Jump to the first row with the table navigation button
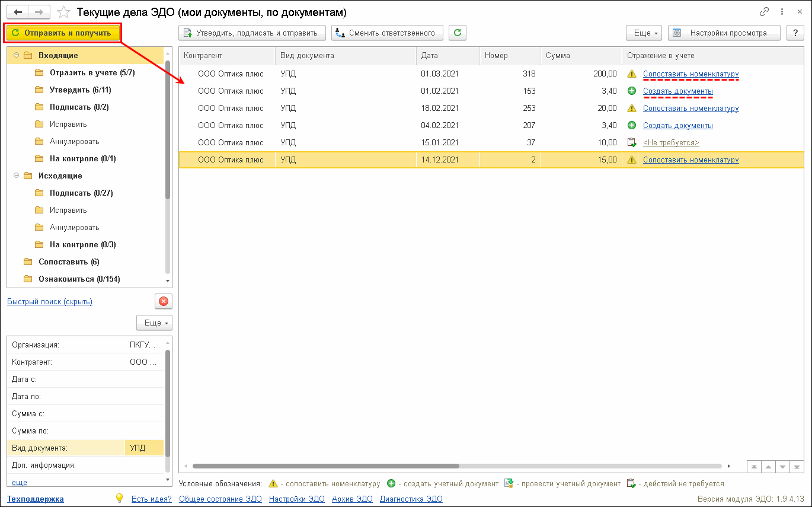Screen dimensions: 812x507 click(753, 467)
